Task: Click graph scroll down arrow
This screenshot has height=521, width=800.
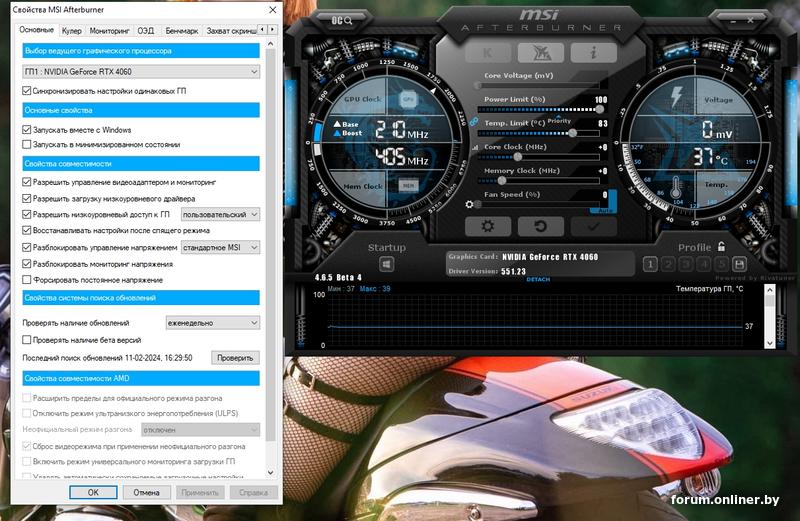Action: (769, 343)
